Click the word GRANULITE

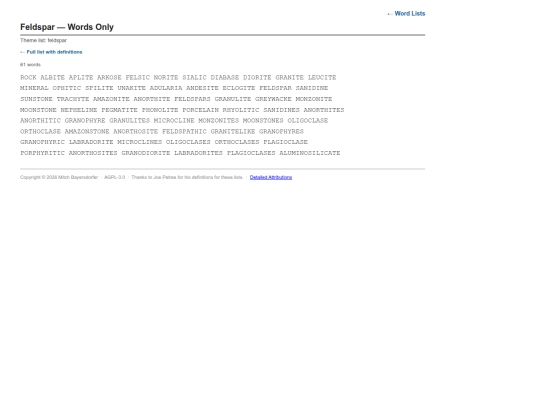[x=233, y=99]
